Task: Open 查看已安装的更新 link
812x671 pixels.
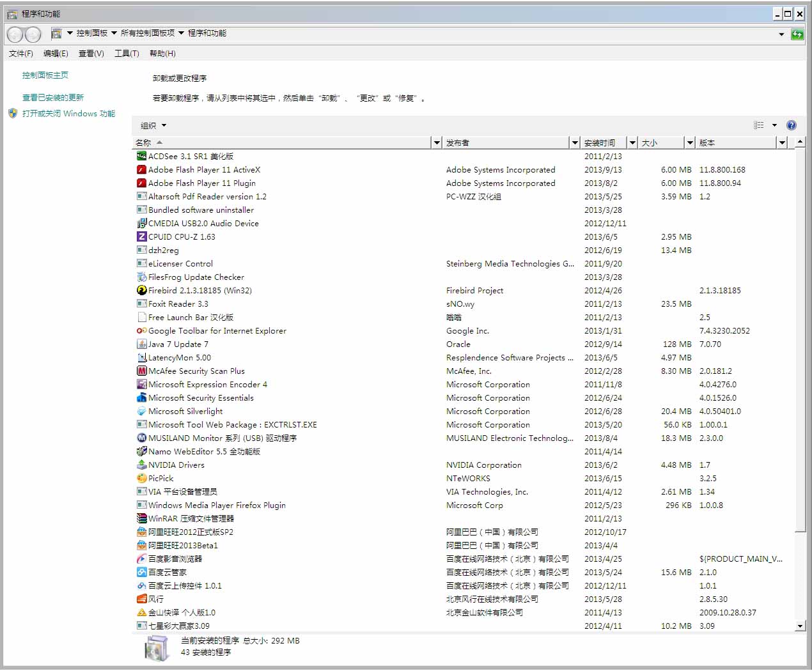Action: (53, 98)
